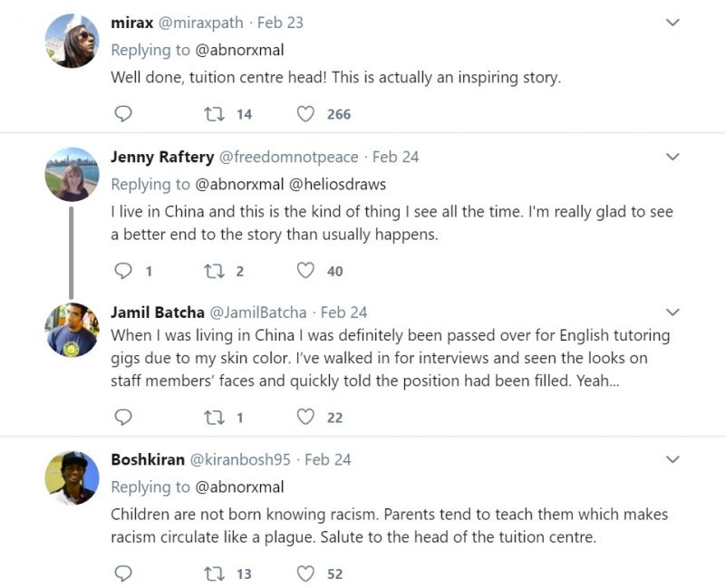The image size is (725, 588).
Task: Expand the chevron menu on Boshkiran's tweet
Action: tap(672, 459)
